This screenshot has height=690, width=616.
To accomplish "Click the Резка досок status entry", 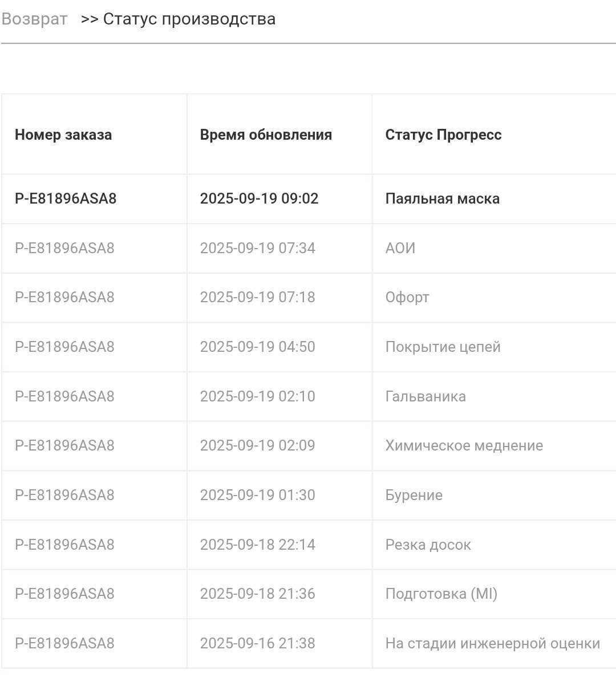I will (x=428, y=545).
